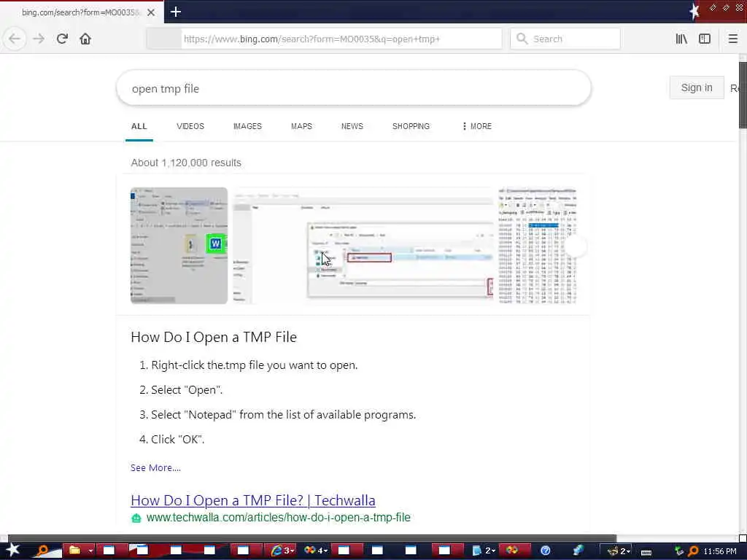This screenshot has width=747, height=560.
Task: Open the first thumbnail with Word icon
Action: pyautogui.click(x=179, y=245)
